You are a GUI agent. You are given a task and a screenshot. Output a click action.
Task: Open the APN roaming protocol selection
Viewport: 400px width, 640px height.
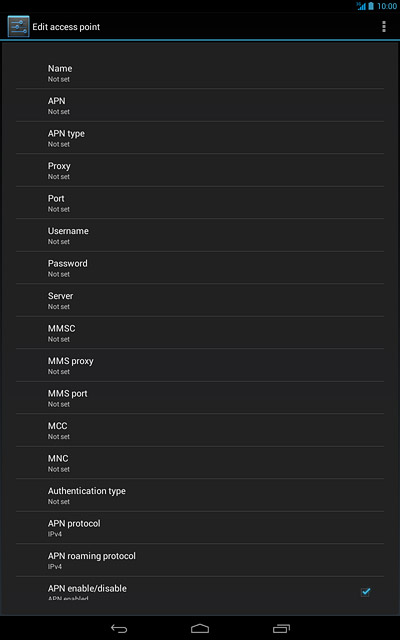pos(200,560)
